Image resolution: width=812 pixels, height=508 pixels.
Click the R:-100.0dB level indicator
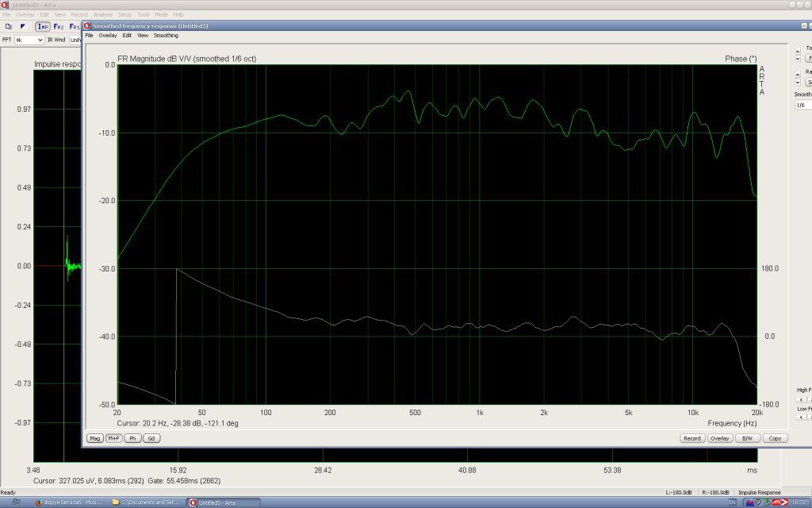[x=716, y=493]
